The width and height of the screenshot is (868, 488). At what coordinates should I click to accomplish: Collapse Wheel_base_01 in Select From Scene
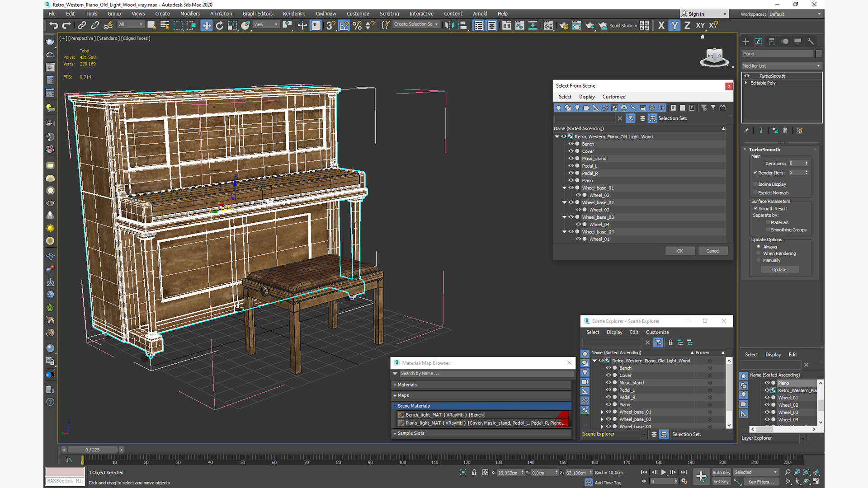tap(564, 188)
